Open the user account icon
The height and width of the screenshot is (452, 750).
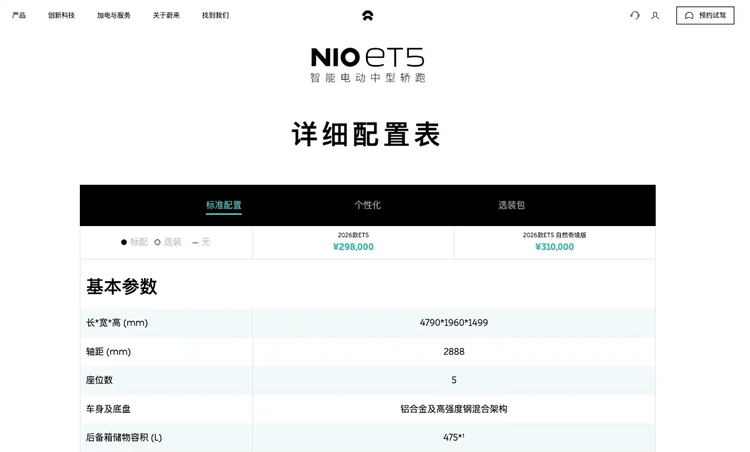[655, 15]
